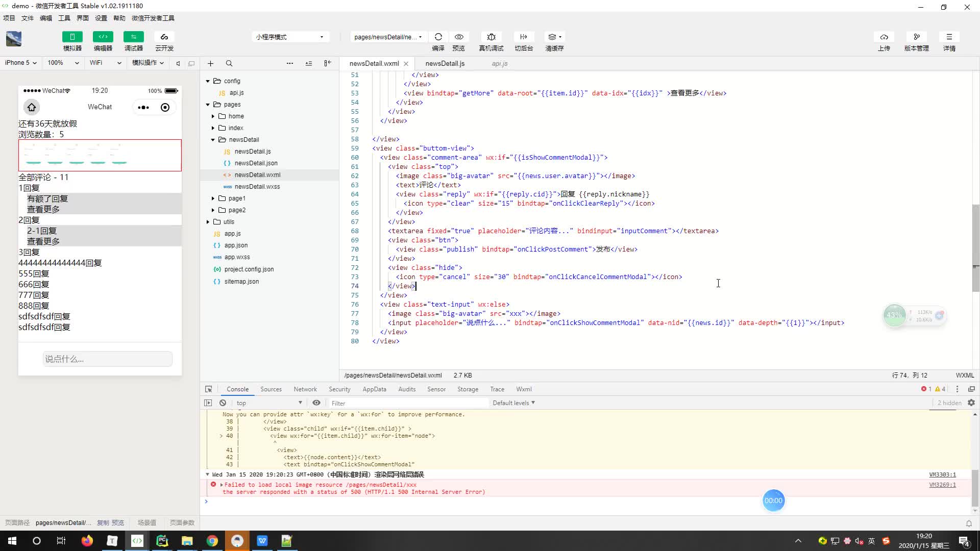Toggle the Editor panel button

103,37
